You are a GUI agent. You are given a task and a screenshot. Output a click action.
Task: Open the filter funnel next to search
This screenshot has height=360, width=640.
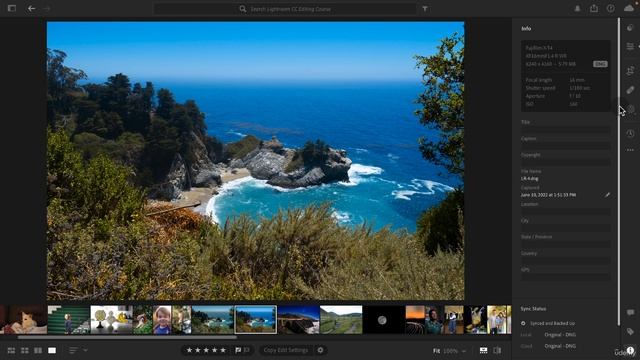coord(425,9)
